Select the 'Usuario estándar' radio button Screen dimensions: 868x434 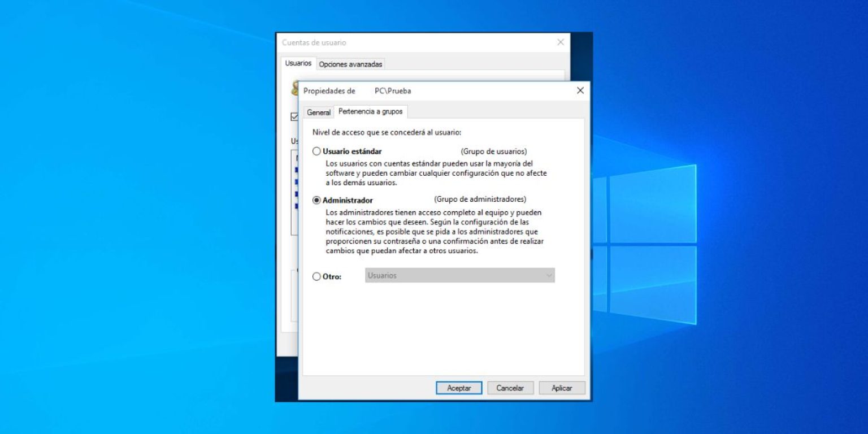[x=316, y=151]
